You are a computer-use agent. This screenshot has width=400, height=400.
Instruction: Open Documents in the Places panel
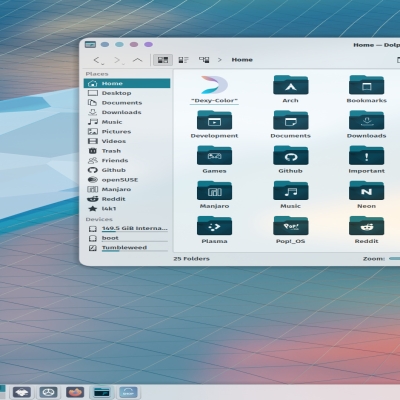(127, 103)
